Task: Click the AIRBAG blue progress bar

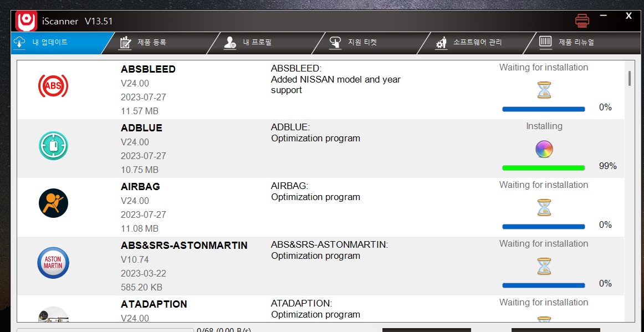Action: [543, 226]
